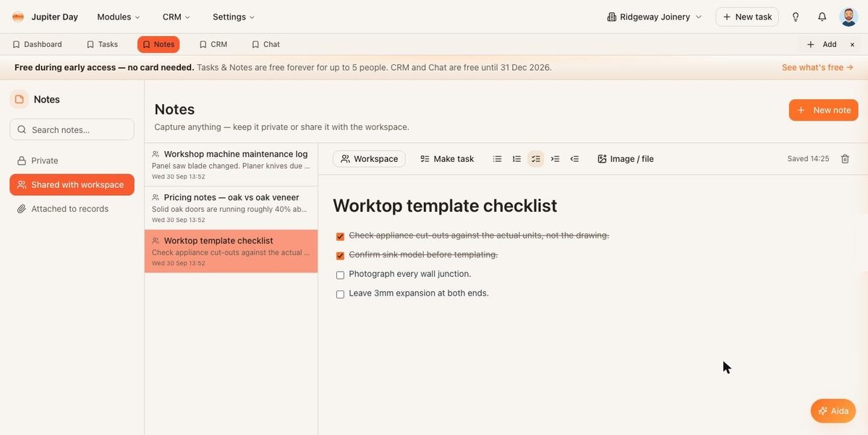Screen dimensions: 868x435
Task: Uncheck Confirm sink model checkbox
Action: click(x=340, y=256)
